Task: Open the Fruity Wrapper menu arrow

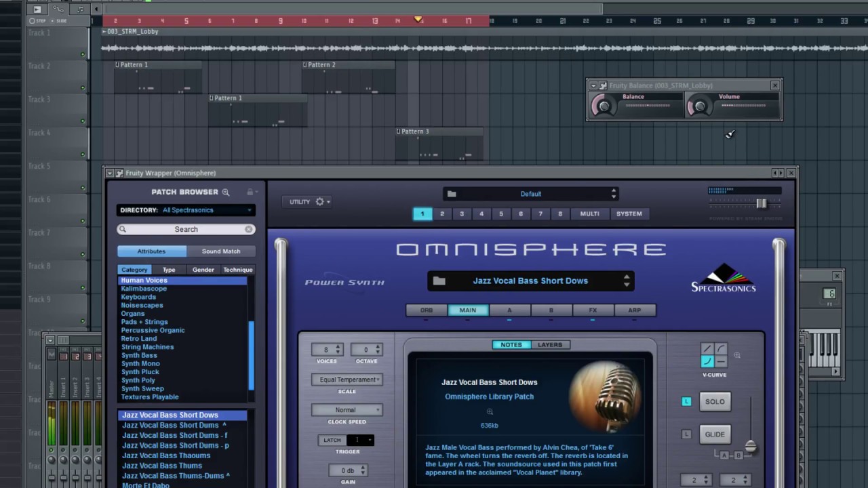Action: (110, 174)
